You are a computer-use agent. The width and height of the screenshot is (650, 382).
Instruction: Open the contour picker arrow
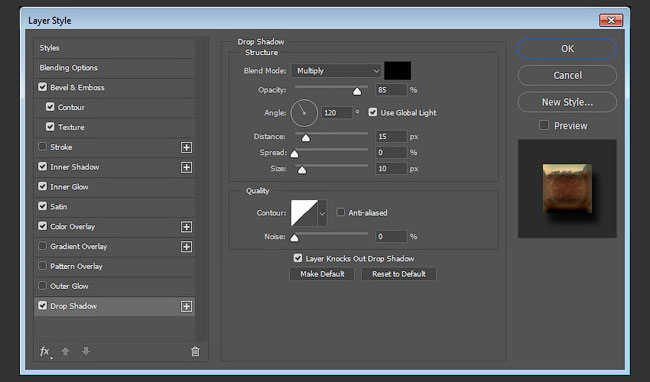tap(322, 213)
